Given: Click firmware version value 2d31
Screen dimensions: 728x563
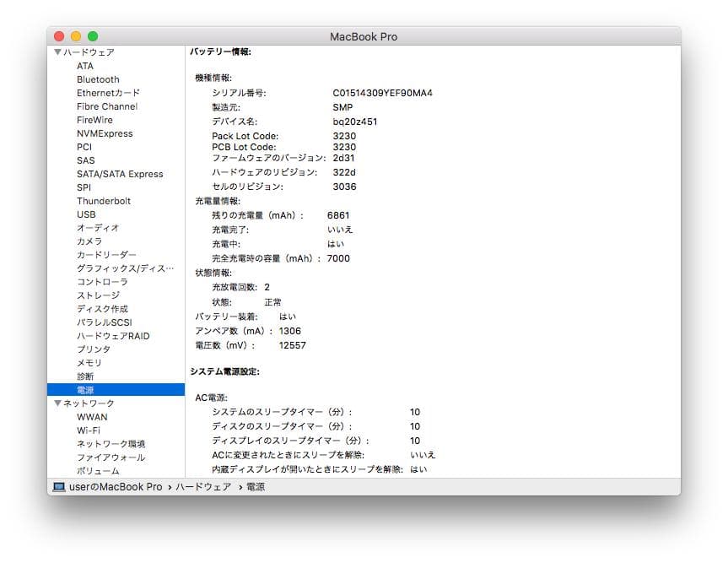Looking at the screenshot, I should click(x=343, y=158).
